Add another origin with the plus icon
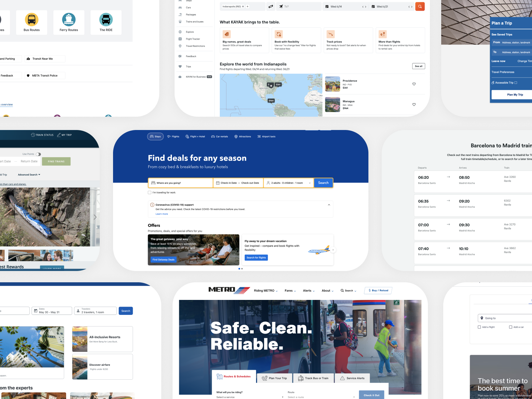This screenshot has height=399, width=532. pyautogui.click(x=247, y=7)
